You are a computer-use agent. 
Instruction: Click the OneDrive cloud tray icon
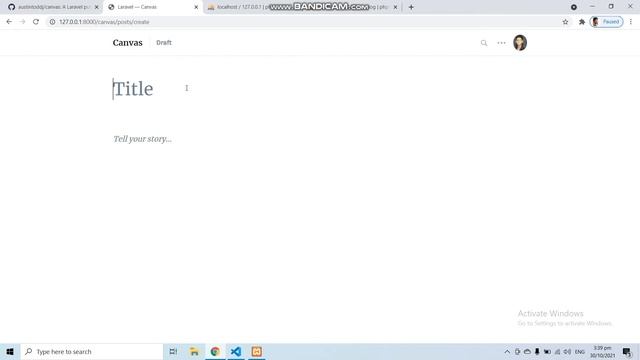point(527,352)
